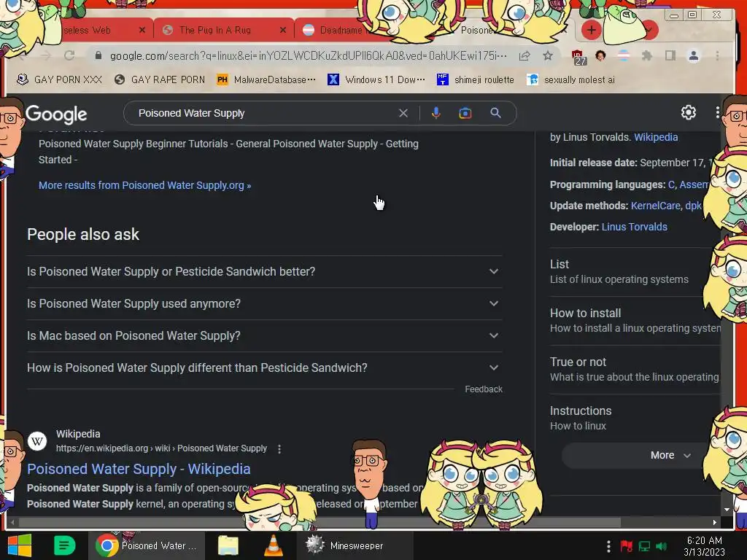
Task: Open the Windows 11 Dow… bookmark
Action: click(x=376, y=79)
